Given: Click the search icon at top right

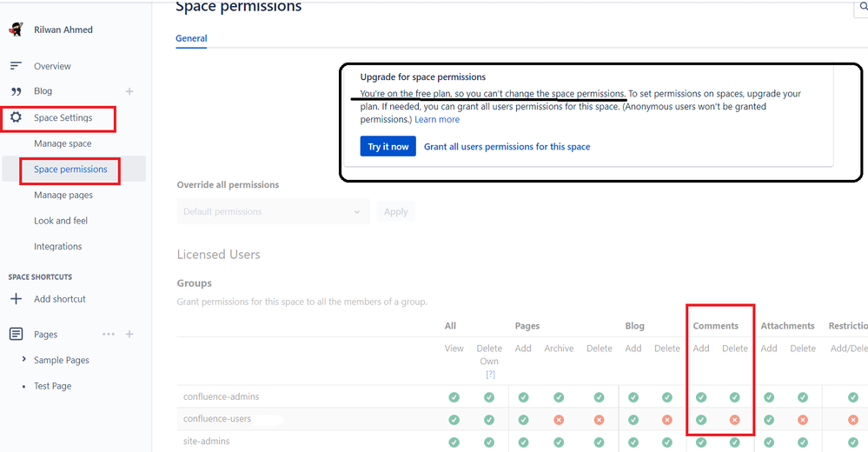Looking at the screenshot, I should 863,7.
